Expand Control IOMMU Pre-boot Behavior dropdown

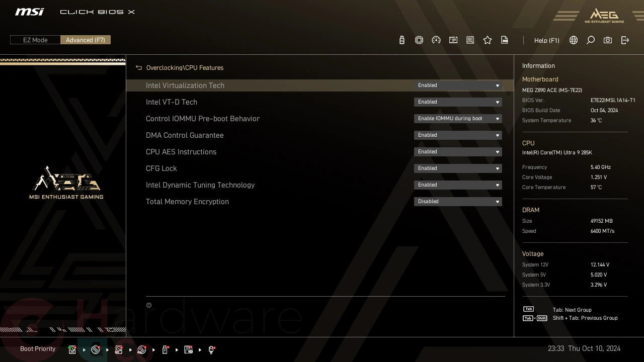458,119
